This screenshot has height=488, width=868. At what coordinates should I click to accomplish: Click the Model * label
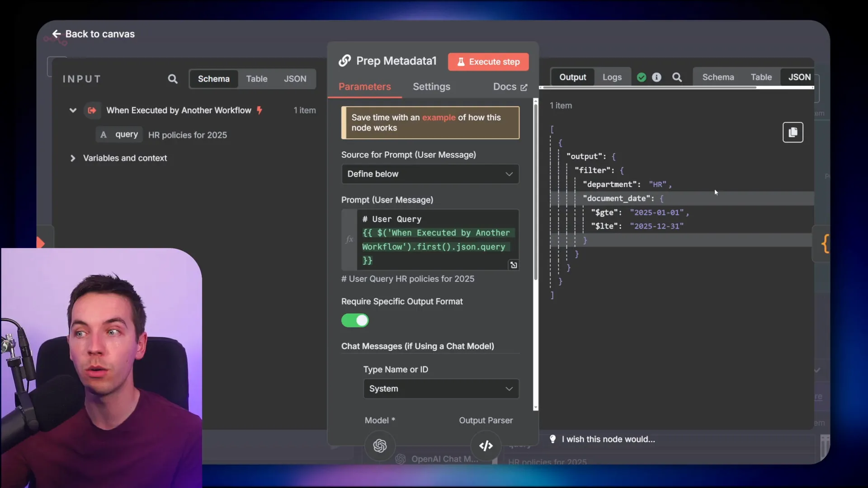[x=380, y=420]
